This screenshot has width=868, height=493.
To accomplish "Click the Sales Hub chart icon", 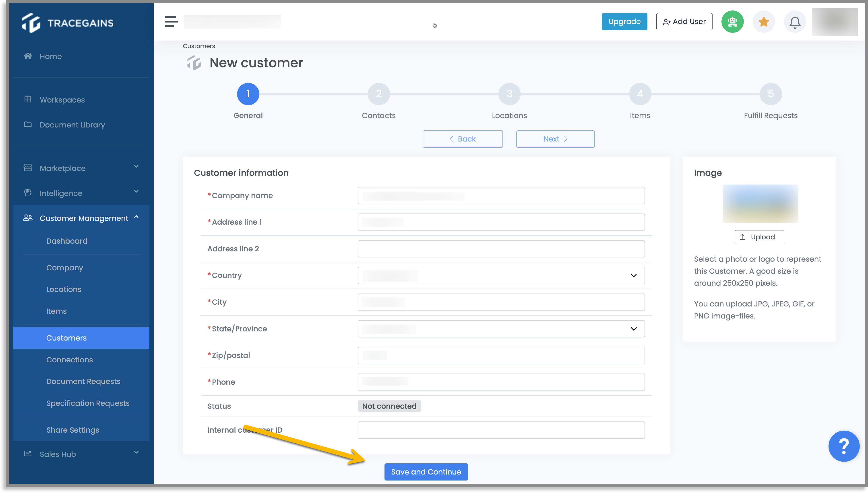I will tap(28, 453).
